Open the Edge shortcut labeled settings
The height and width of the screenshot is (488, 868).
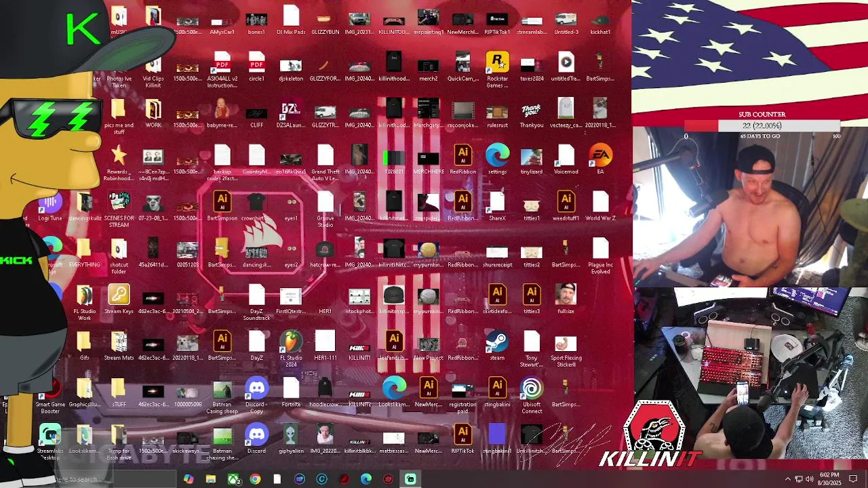click(x=497, y=156)
